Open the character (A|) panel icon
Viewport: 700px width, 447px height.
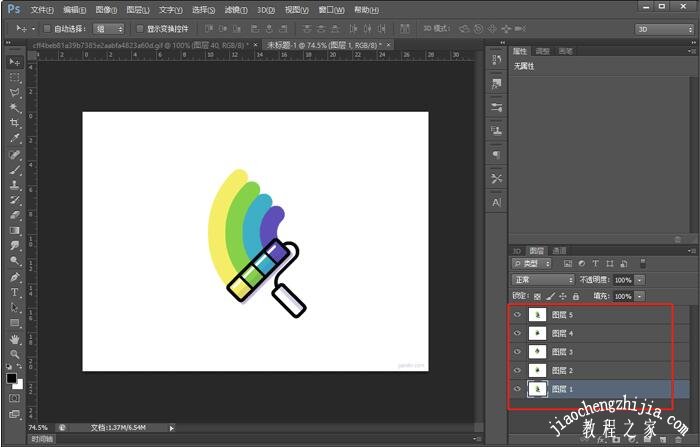(496, 201)
